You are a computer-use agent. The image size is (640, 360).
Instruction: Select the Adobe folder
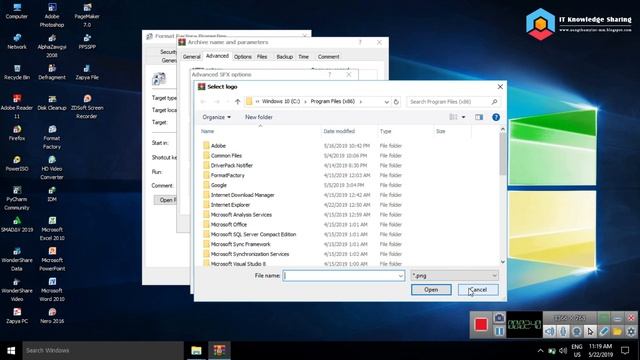(x=218, y=146)
